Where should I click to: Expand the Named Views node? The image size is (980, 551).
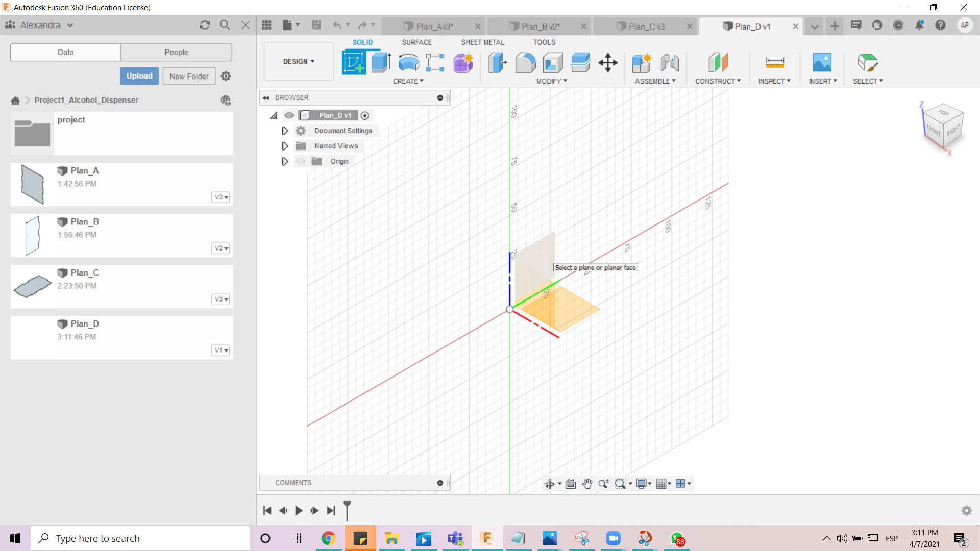coord(285,146)
